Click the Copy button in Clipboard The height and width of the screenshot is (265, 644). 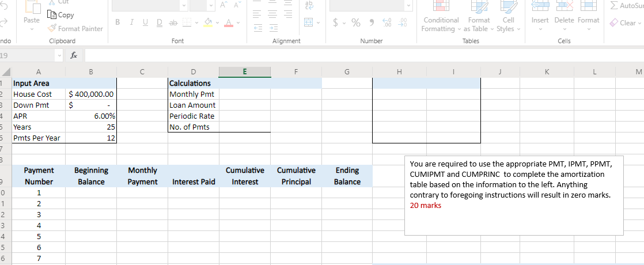pyautogui.click(x=61, y=15)
